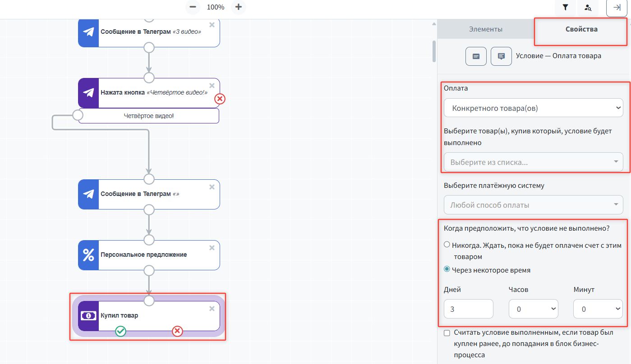
Task: Select the «Никогда. Ждать» radio option
Action: point(447,245)
